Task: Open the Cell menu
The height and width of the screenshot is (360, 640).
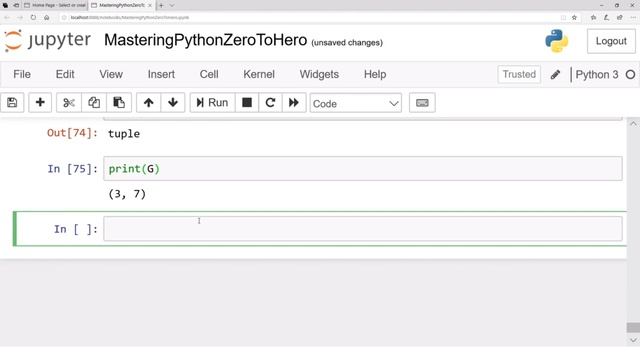Action: click(x=209, y=74)
